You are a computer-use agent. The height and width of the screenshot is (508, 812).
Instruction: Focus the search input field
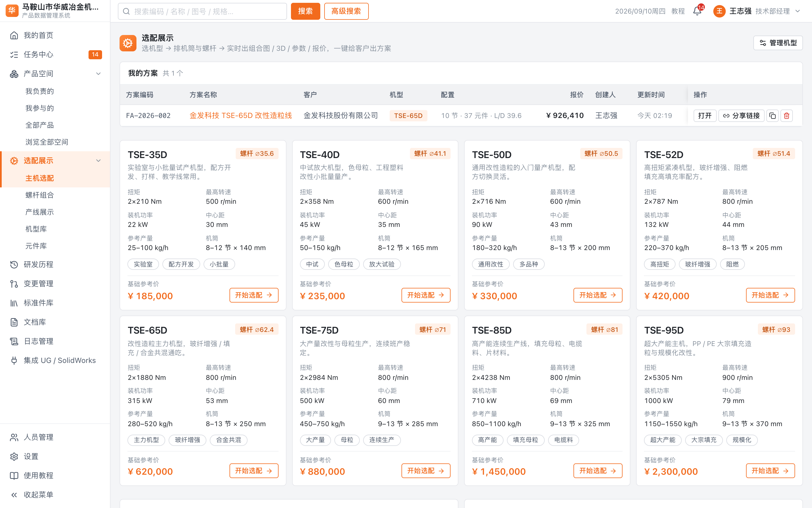tap(202, 11)
